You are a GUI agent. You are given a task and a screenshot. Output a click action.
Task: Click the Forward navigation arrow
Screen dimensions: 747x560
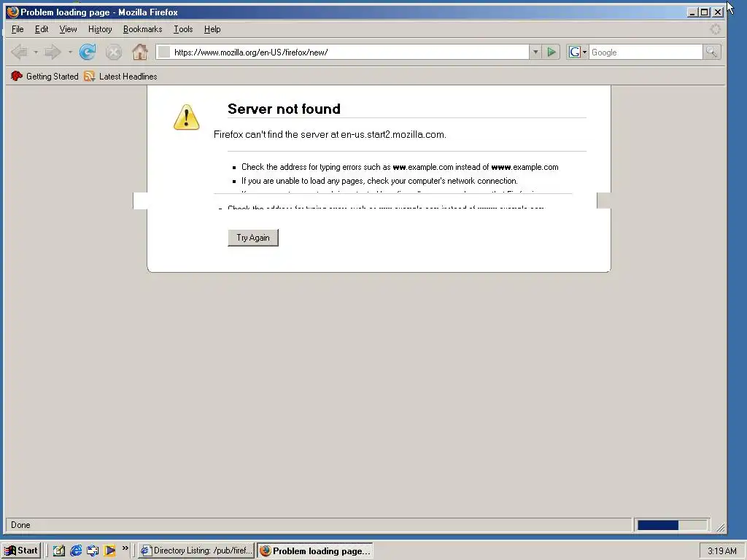pyautogui.click(x=53, y=52)
